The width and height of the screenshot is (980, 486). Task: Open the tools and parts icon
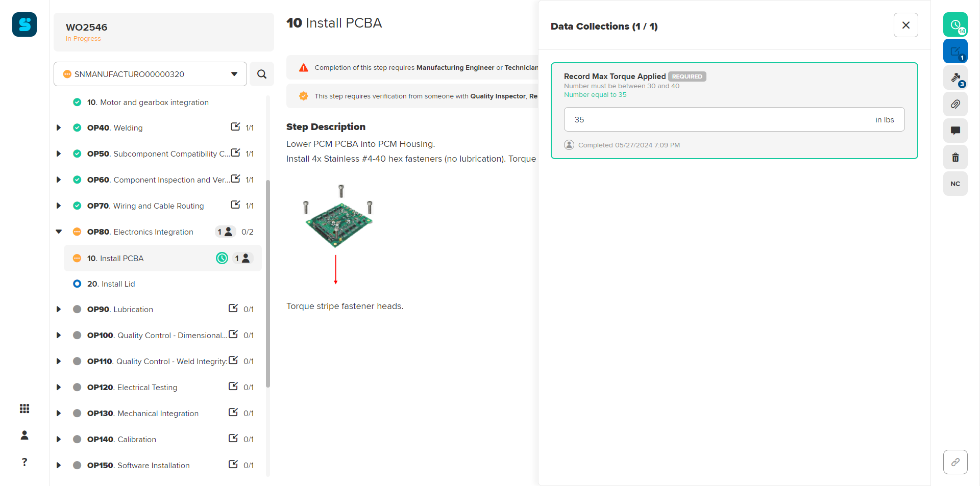(x=955, y=78)
